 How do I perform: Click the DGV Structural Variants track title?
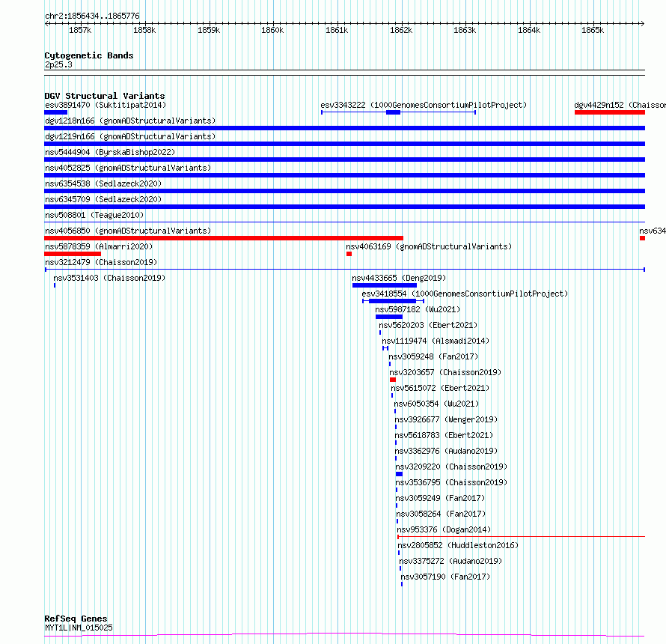click(x=105, y=96)
